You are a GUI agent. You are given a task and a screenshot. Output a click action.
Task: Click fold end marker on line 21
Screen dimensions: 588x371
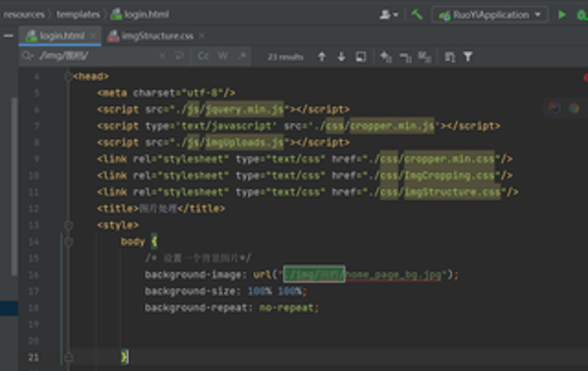click(x=69, y=357)
